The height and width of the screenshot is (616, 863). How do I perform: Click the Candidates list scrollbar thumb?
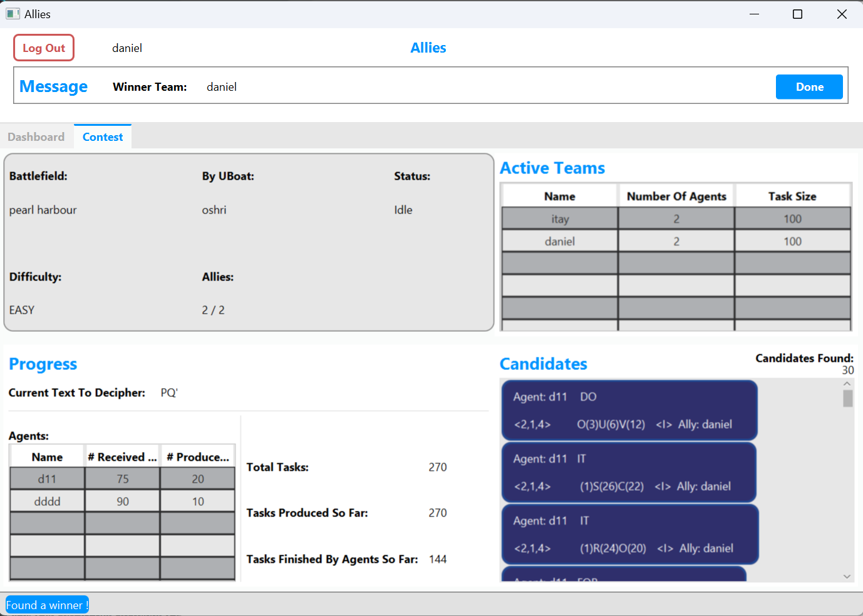click(x=847, y=399)
